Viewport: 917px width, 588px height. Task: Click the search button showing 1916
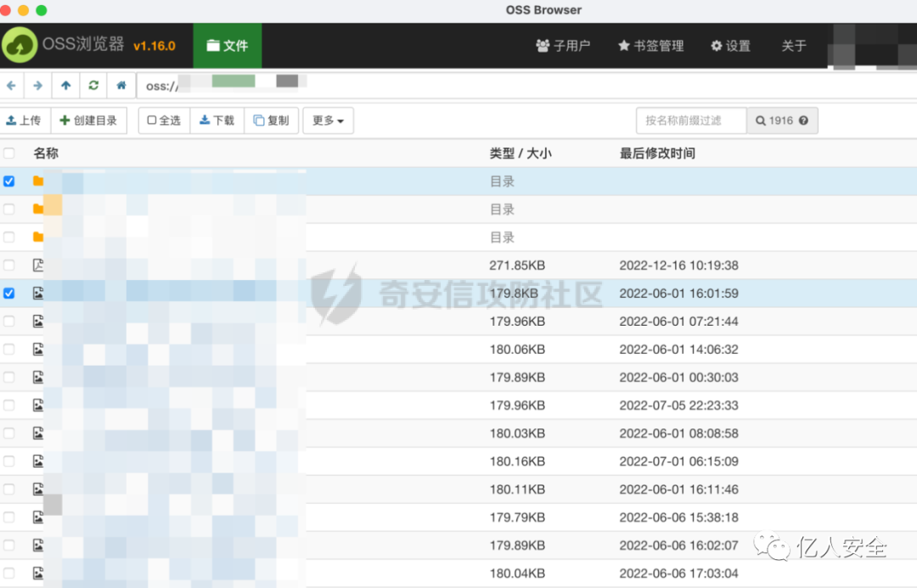click(x=782, y=120)
